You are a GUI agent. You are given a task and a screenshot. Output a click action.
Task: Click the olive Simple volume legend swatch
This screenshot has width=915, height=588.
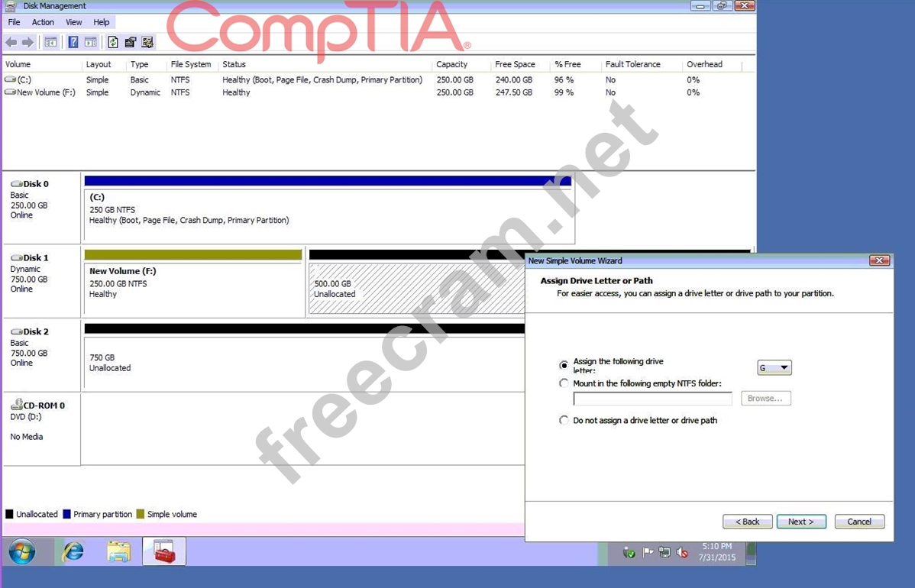click(x=140, y=514)
